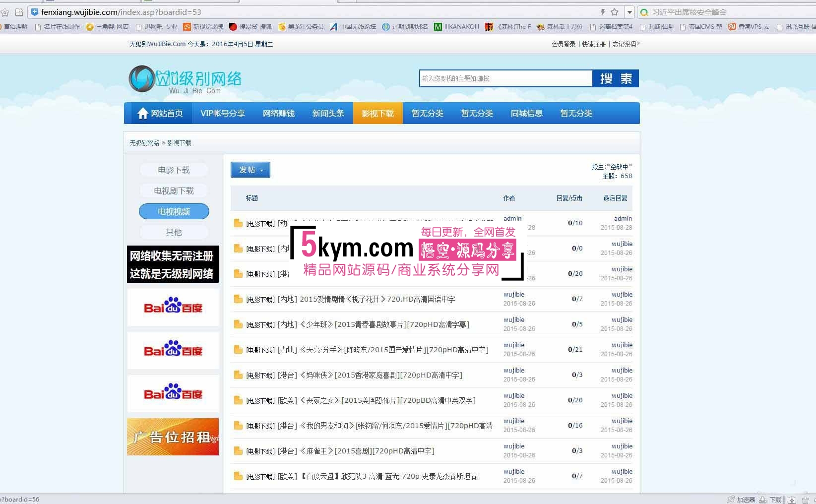Open the 发帖 dropdown button
Screen dimensions: 816x504
coord(251,170)
